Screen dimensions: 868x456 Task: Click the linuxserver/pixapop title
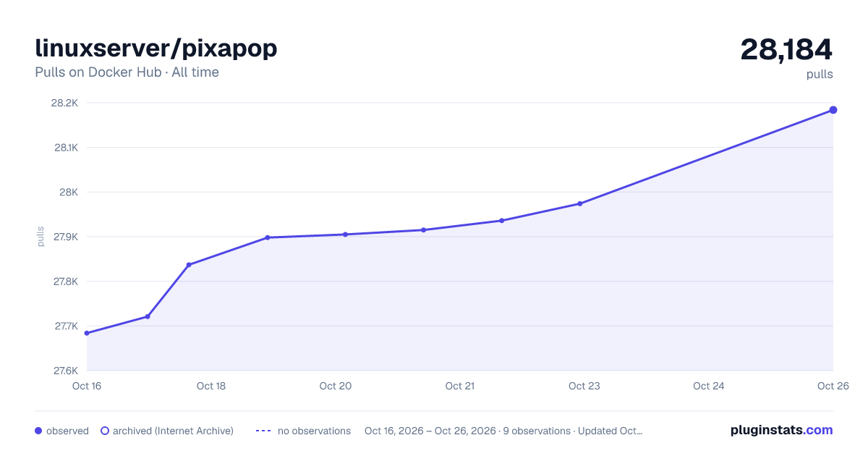(156, 48)
